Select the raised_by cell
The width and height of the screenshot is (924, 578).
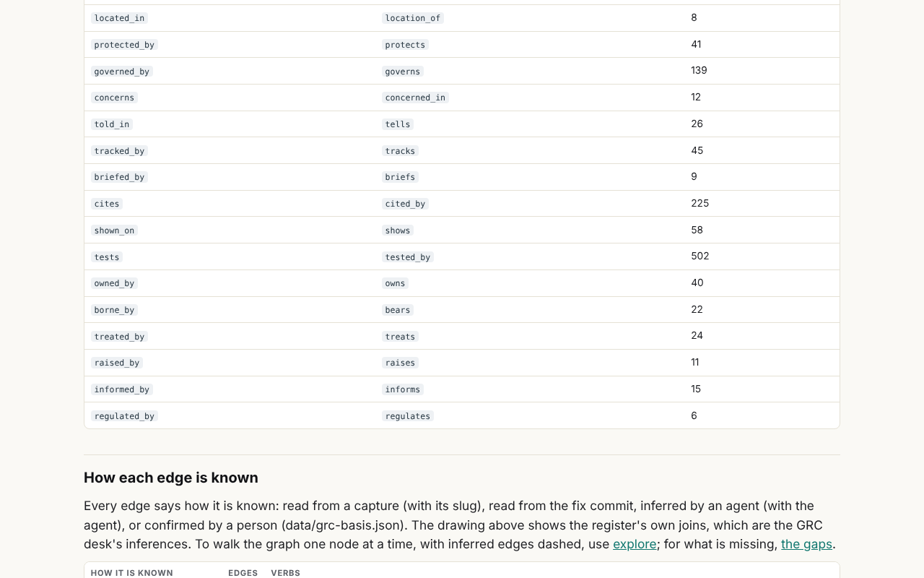(117, 363)
